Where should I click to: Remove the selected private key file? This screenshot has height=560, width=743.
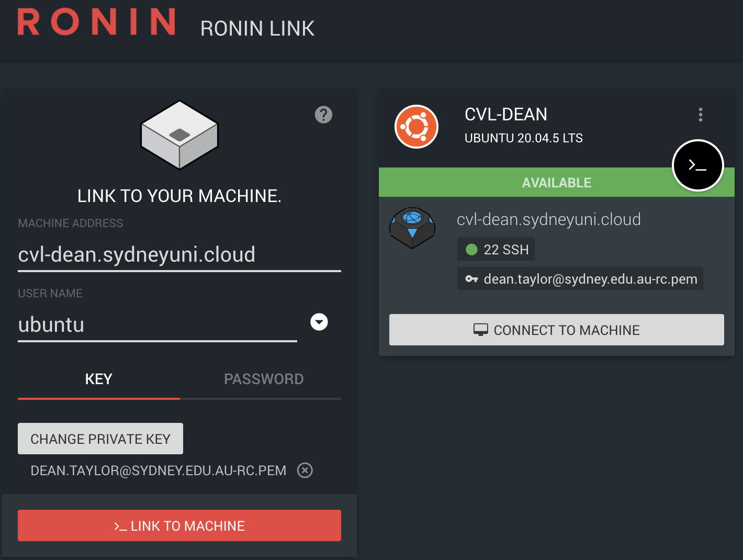click(305, 471)
